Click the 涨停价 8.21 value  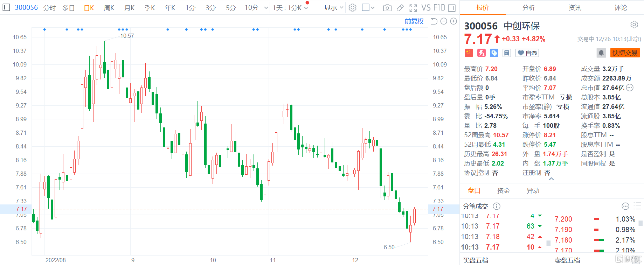550,135
